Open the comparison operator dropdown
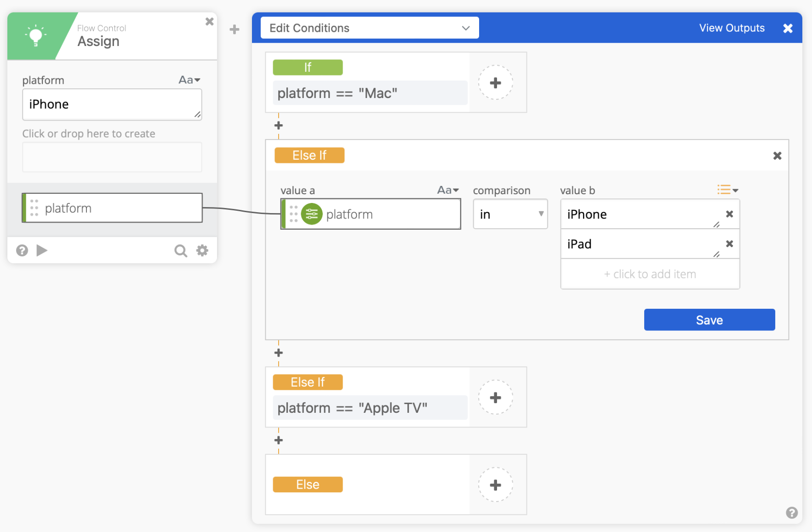812x532 pixels. (x=510, y=214)
